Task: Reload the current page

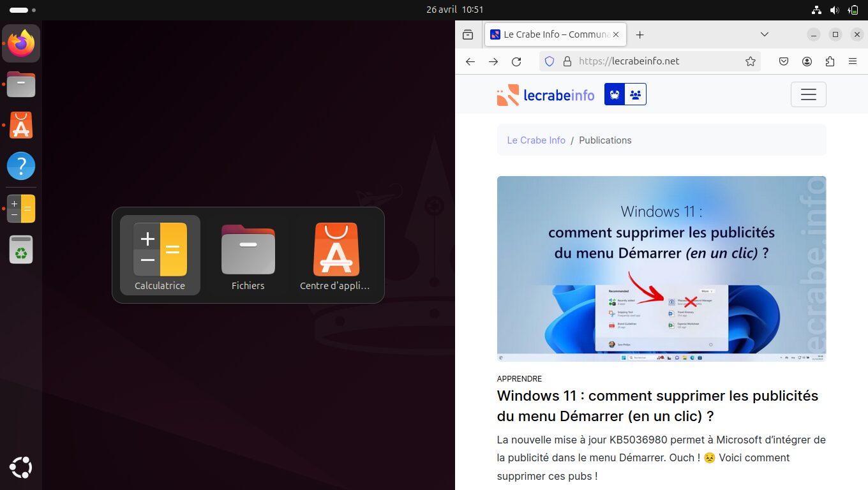Action: pyautogui.click(x=516, y=61)
